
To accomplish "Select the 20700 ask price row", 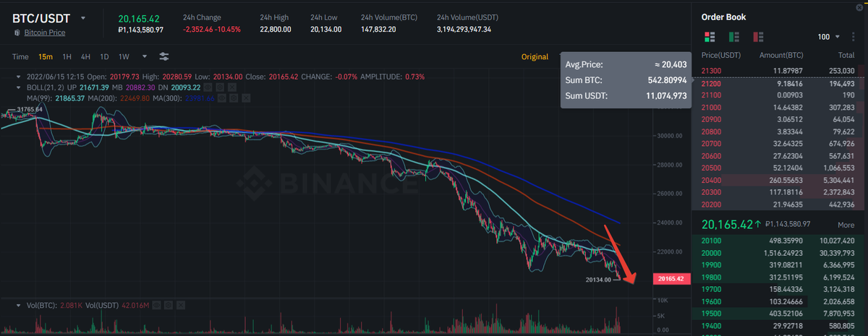I will [x=780, y=144].
